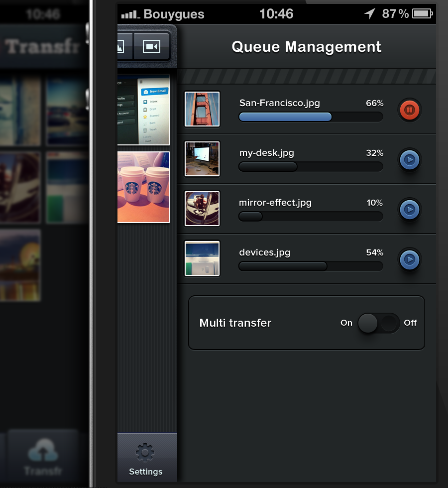Click the my-desk.jpg file name

267,153
